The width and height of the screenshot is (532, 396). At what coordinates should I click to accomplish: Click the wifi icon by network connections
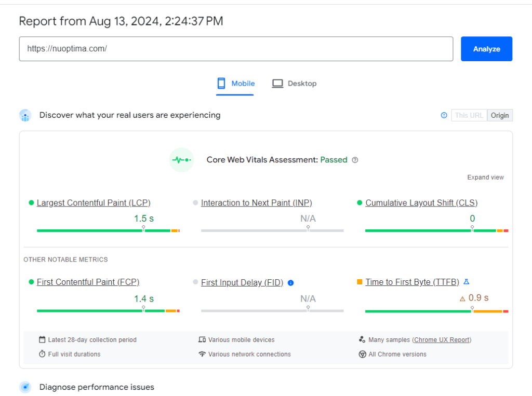(202, 354)
